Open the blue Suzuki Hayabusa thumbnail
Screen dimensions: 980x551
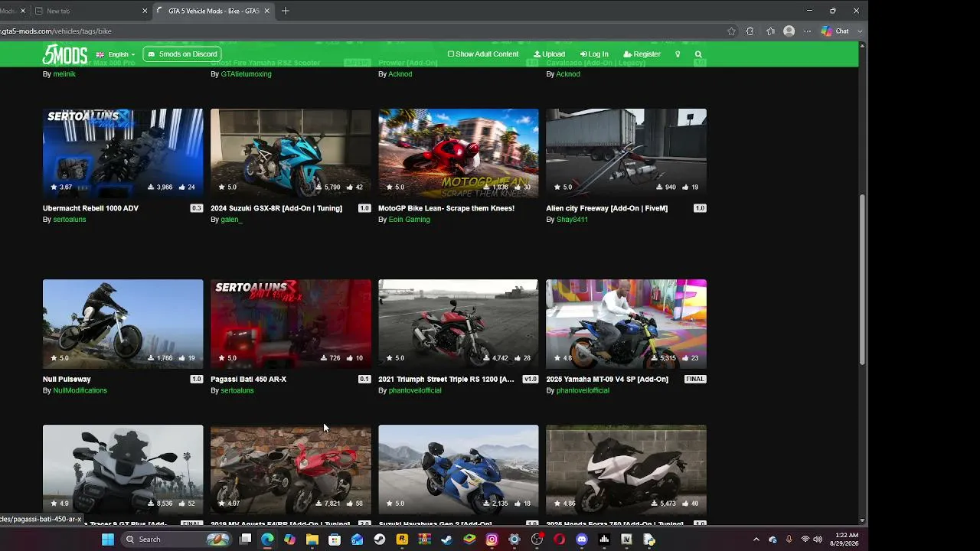point(459,469)
